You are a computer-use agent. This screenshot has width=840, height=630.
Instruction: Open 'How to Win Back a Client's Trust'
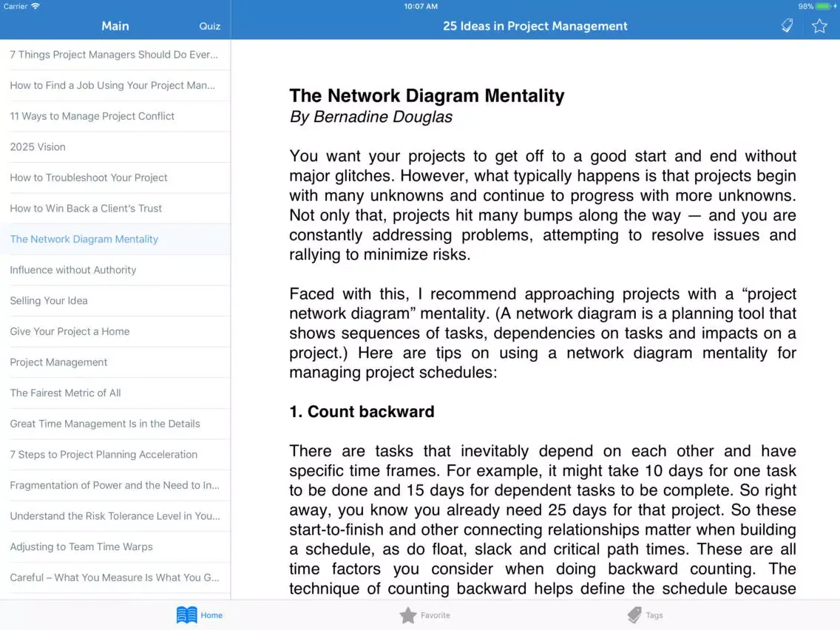coord(115,209)
